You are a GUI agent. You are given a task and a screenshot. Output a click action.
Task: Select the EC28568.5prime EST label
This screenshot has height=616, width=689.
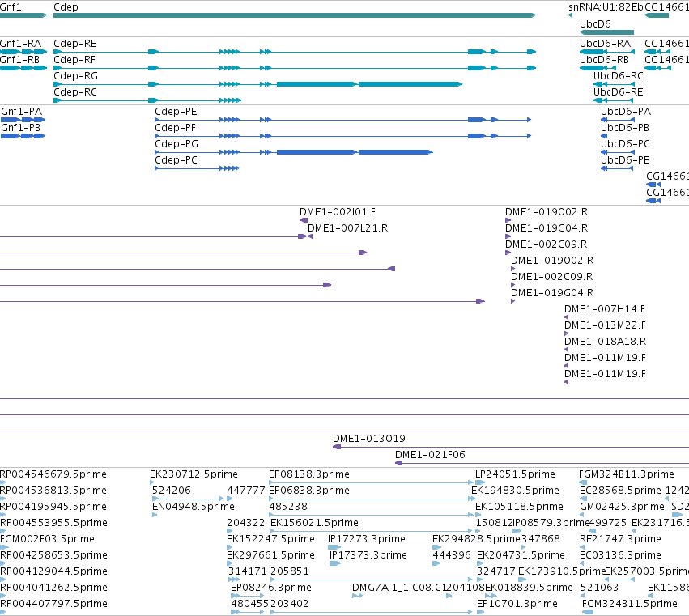click(620, 491)
